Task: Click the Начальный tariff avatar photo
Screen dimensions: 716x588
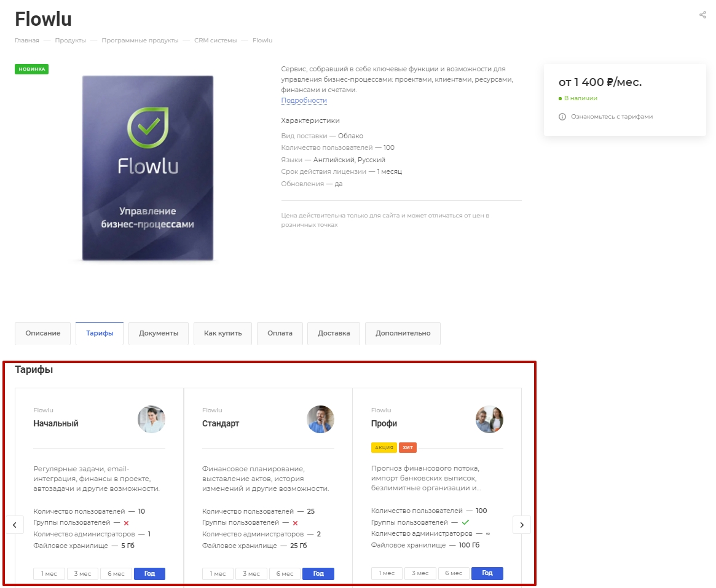Action: click(x=151, y=419)
